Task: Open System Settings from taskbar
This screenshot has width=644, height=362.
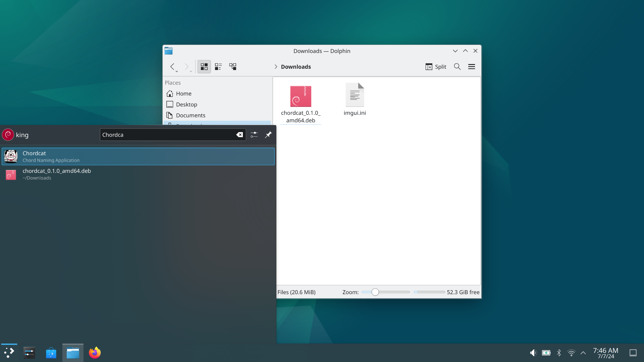Action: pos(29,353)
